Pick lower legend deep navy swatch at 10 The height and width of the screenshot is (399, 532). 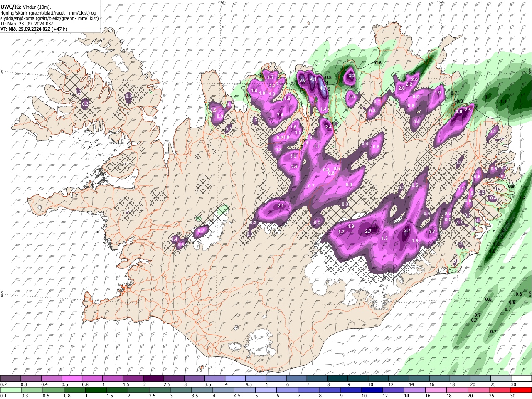click(372, 390)
